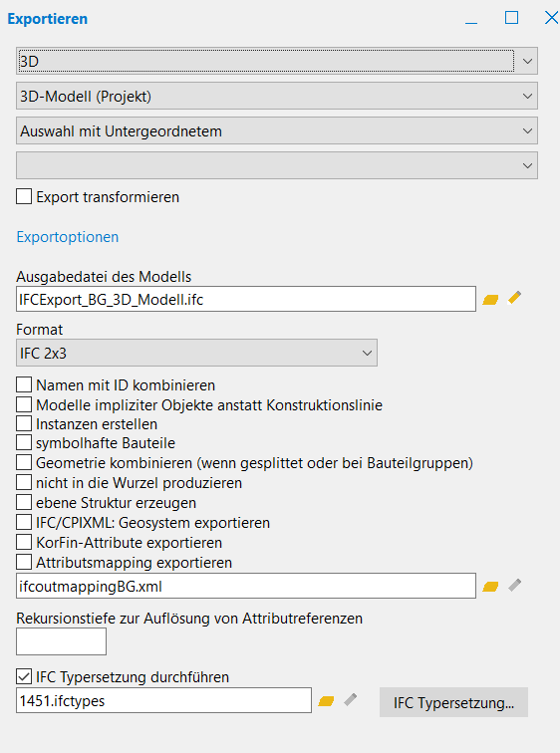560x753 pixels.
Task: Check Namen mit ID kombinieren
Action: pyautogui.click(x=24, y=384)
